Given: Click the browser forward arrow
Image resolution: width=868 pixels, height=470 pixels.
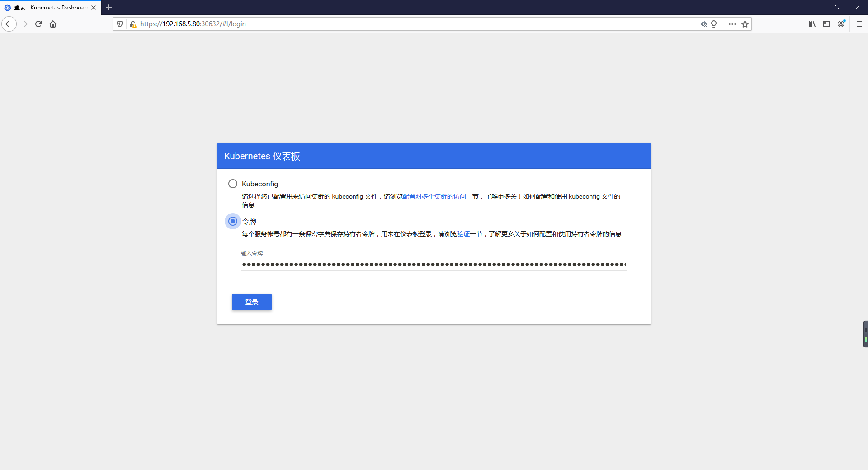Looking at the screenshot, I should click(24, 24).
